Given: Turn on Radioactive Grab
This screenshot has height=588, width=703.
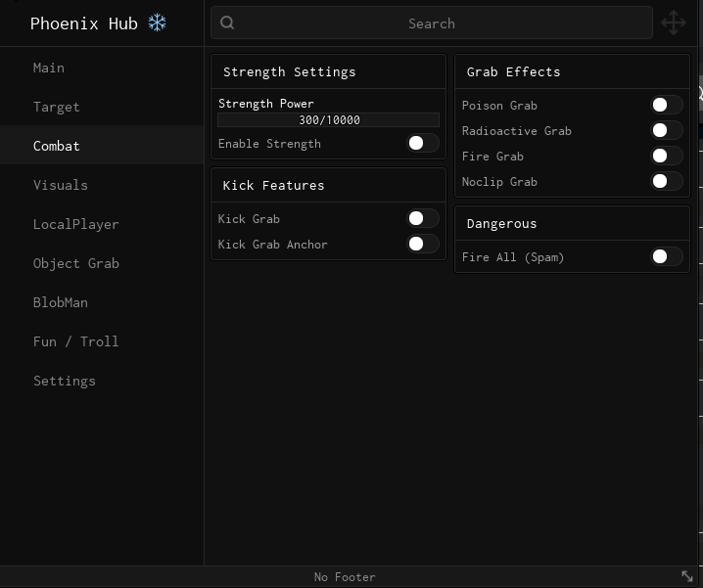Looking at the screenshot, I should point(667,130).
